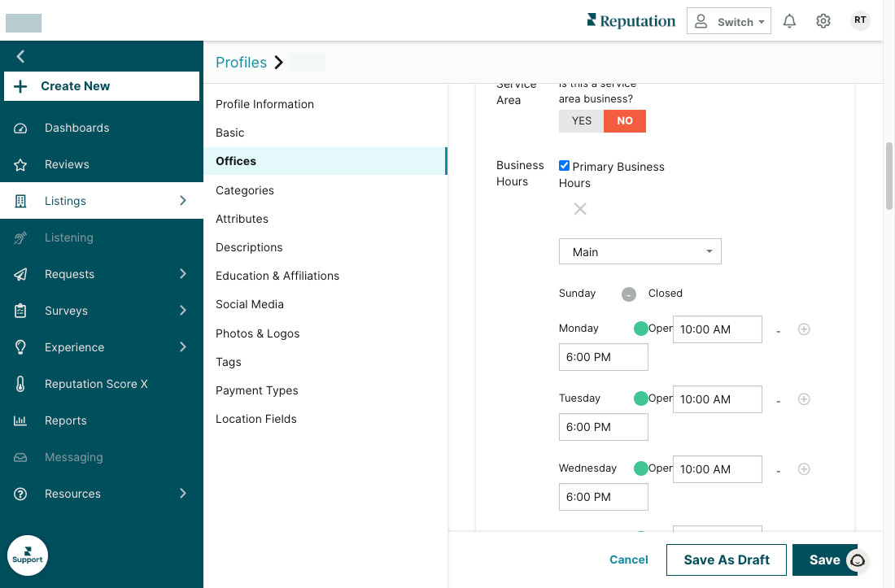The width and height of the screenshot is (895, 588).
Task: Toggle Sunday closed switch
Action: coord(628,294)
